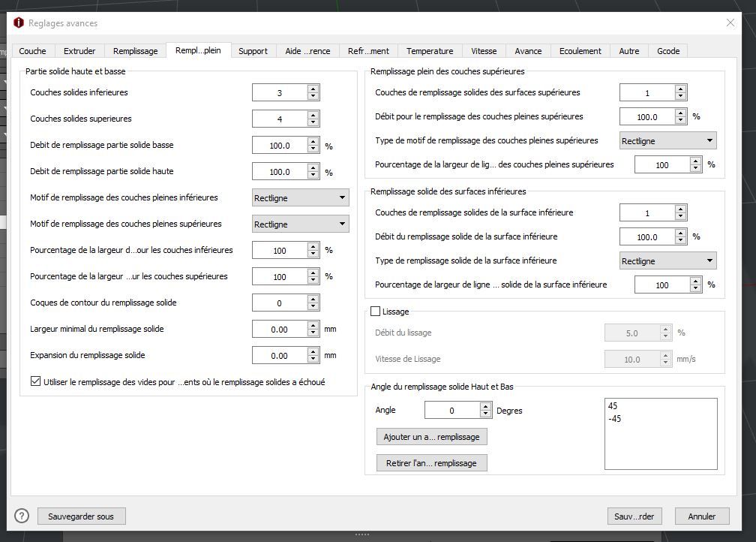This screenshot has width=756, height=542.
Task: Select the Rempl...plein tab
Action: (x=198, y=50)
